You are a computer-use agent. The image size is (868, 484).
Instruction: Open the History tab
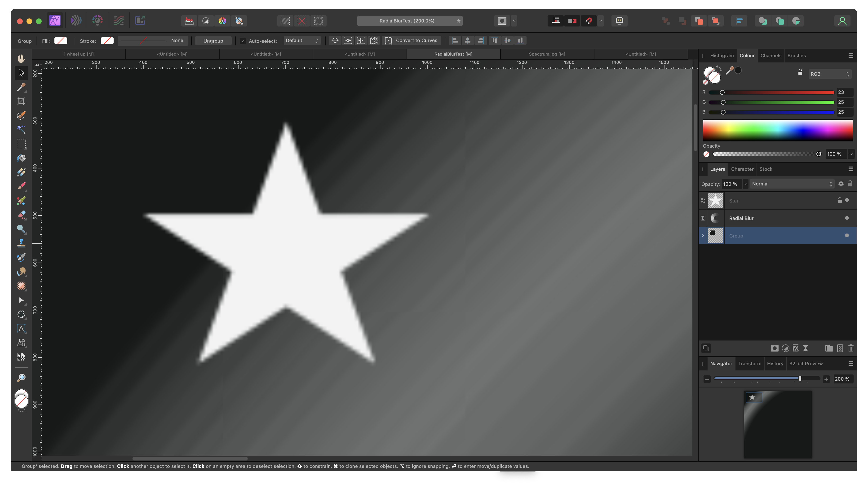pyautogui.click(x=775, y=363)
